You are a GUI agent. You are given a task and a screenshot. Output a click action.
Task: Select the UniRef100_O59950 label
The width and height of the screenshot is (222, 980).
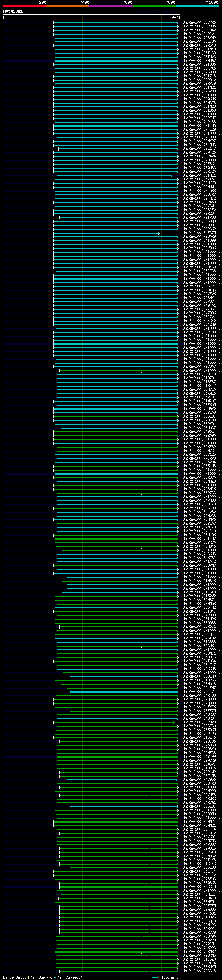[x=199, y=814]
